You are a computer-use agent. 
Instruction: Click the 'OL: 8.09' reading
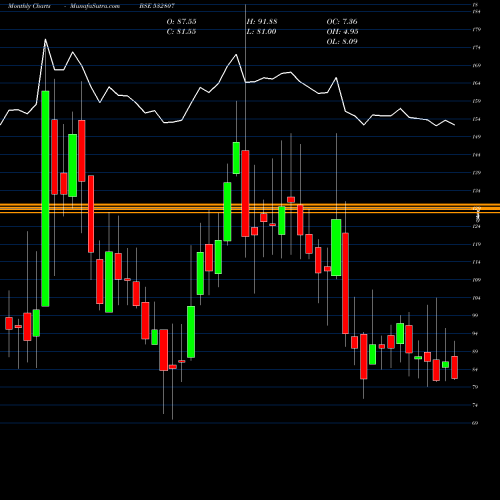tap(342, 42)
